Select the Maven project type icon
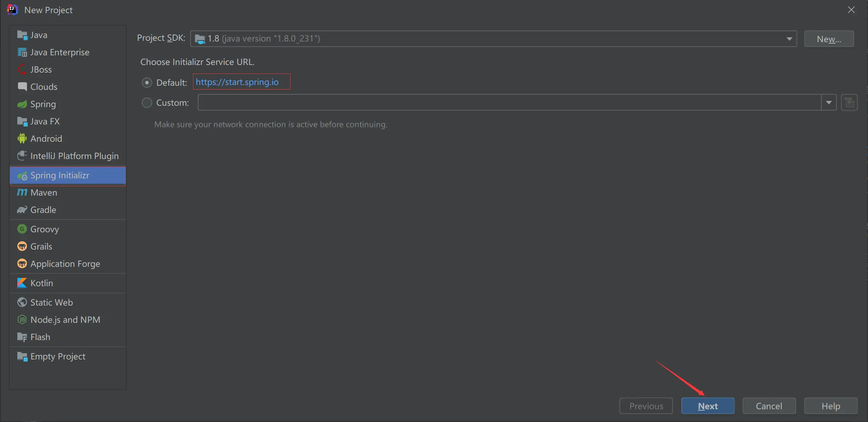This screenshot has height=422, width=868. click(x=22, y=193)
